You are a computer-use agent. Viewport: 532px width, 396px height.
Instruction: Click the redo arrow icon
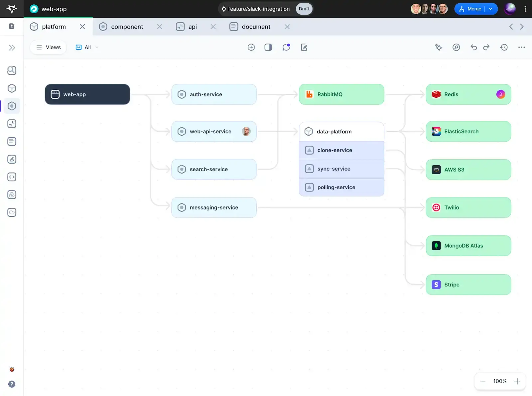point(486,47)
